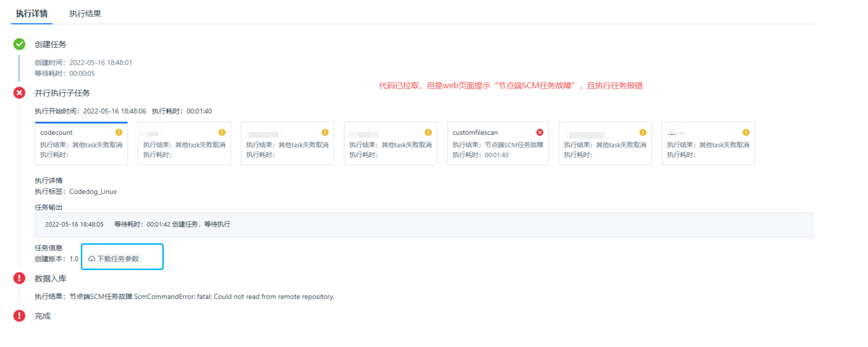Click red alert icon beside 数据入库
The height and width of the screenshot is (347, 868).
(x=19, y=278)
